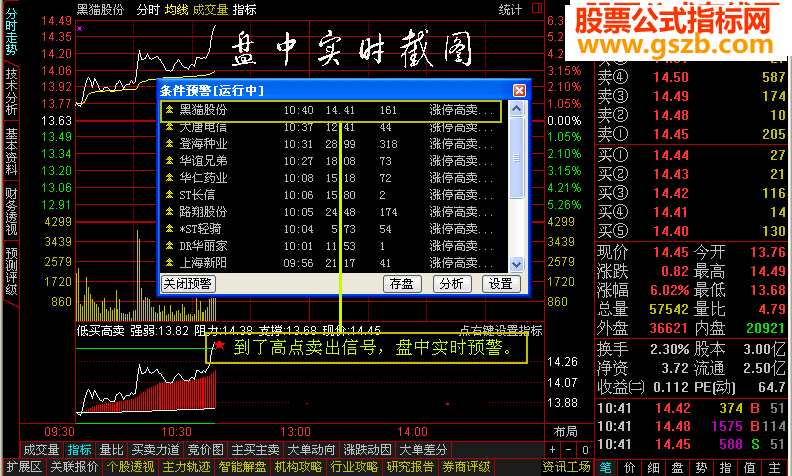792x476 pixels.
Task: Select the 华谊兄弟 alert row
Action: (334, 161)
